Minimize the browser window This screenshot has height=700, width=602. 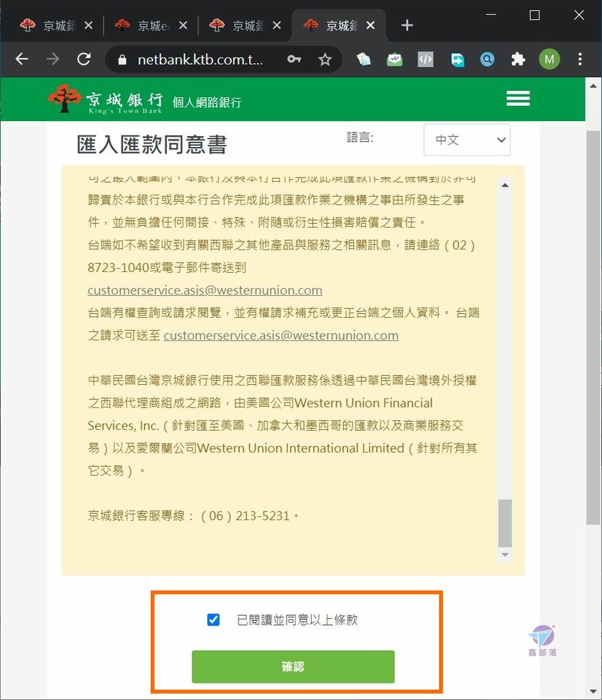(x=491, y=15)
